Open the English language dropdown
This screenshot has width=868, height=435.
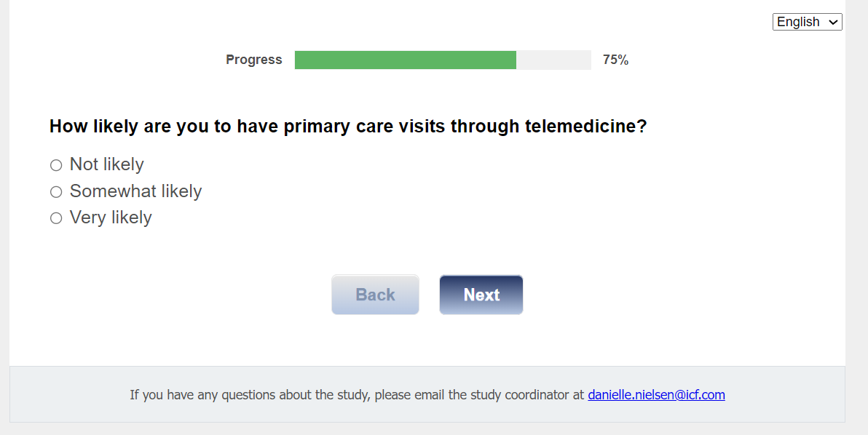coord(807,22)
